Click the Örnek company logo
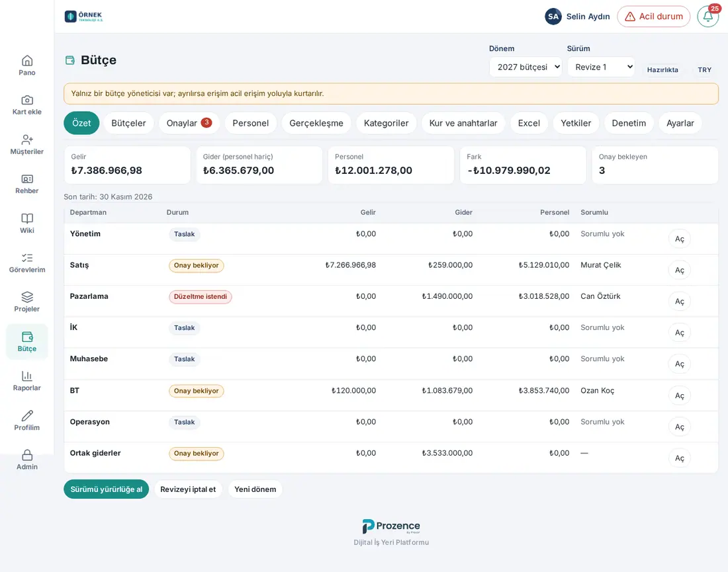 pyautogui.click(x=83, y=17)
